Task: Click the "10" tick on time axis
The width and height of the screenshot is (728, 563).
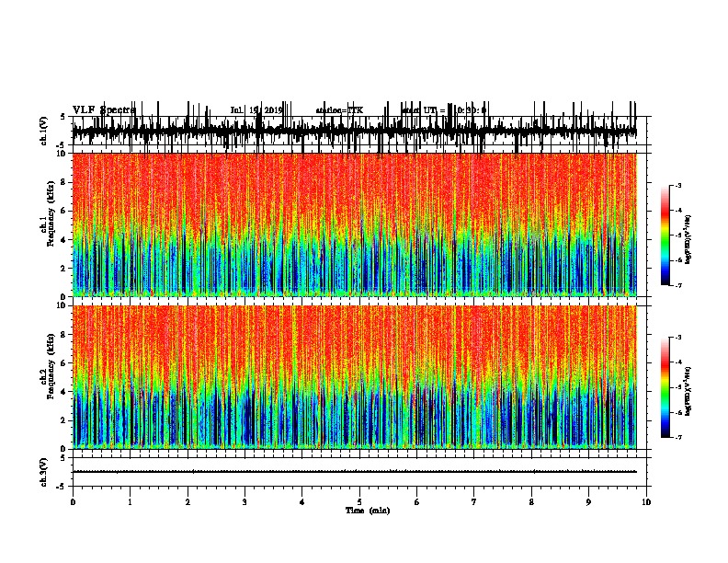Action: [x=646, y=501]
